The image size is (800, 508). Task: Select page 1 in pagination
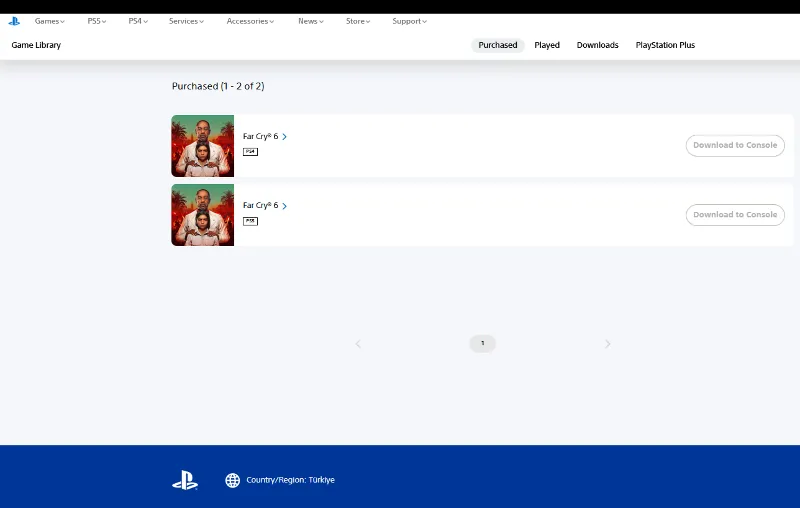click(x=483, y=343)
